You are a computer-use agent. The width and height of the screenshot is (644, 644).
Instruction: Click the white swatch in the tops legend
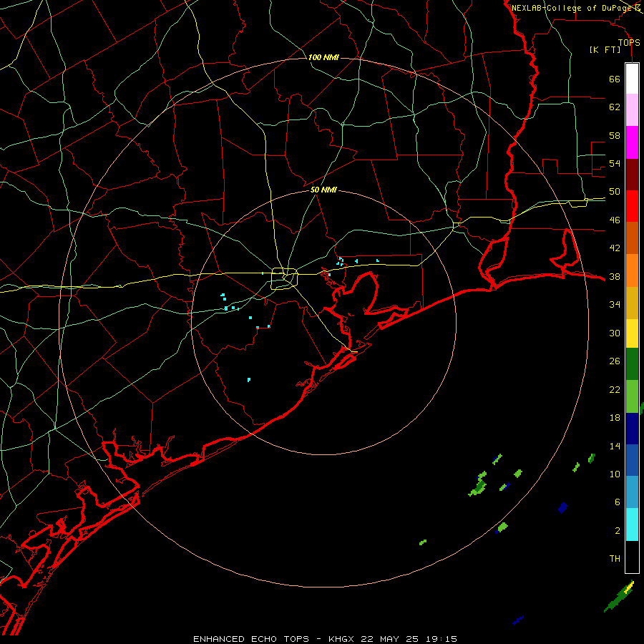632,79
